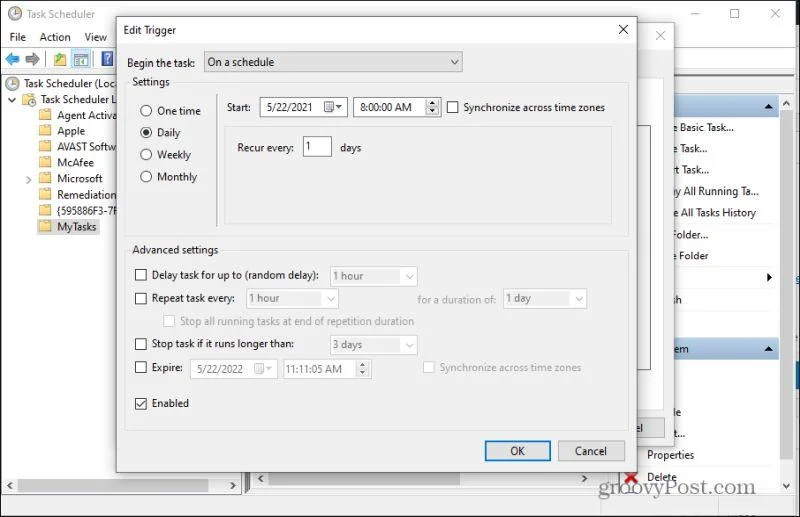Enable Synchronize across time zones for Start
The height and width of the screenshot is (517, 800).
click(x=453, y=107)
